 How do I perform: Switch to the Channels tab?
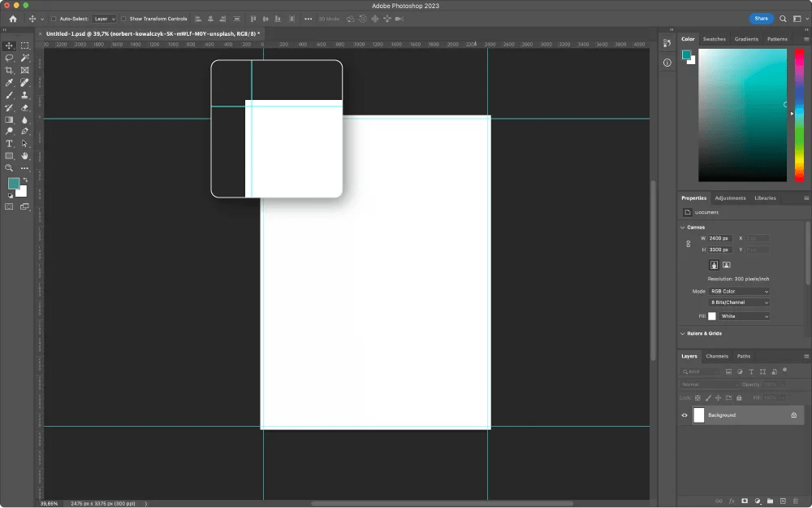pos(717,356)
